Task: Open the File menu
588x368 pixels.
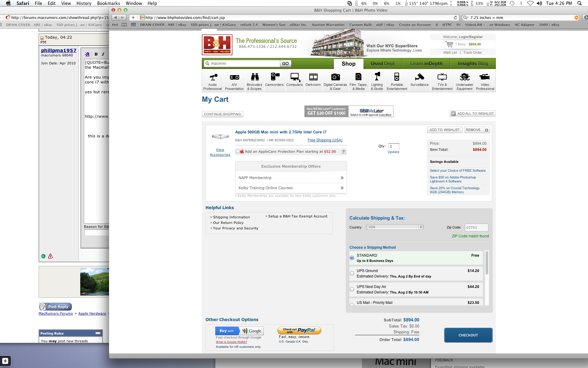Action: pyautogui.click(x=39, y=3)
